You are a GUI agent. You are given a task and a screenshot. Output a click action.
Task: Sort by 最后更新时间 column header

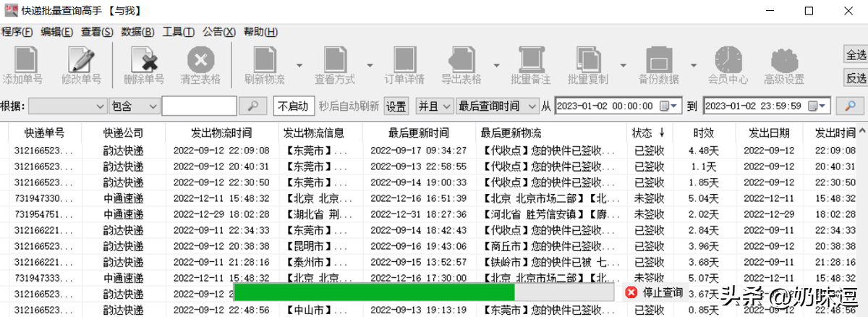(419, 133)
